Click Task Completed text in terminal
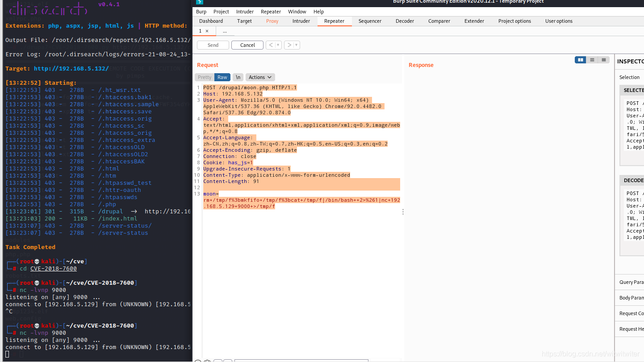Viewport: 644px width, 362px height. click(30, 247)
